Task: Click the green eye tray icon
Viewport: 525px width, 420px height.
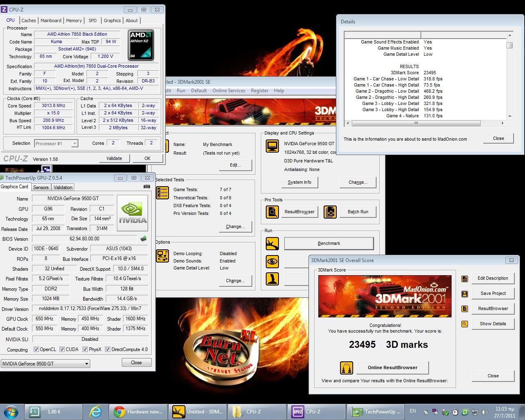Action: click(x=465, y=412)
